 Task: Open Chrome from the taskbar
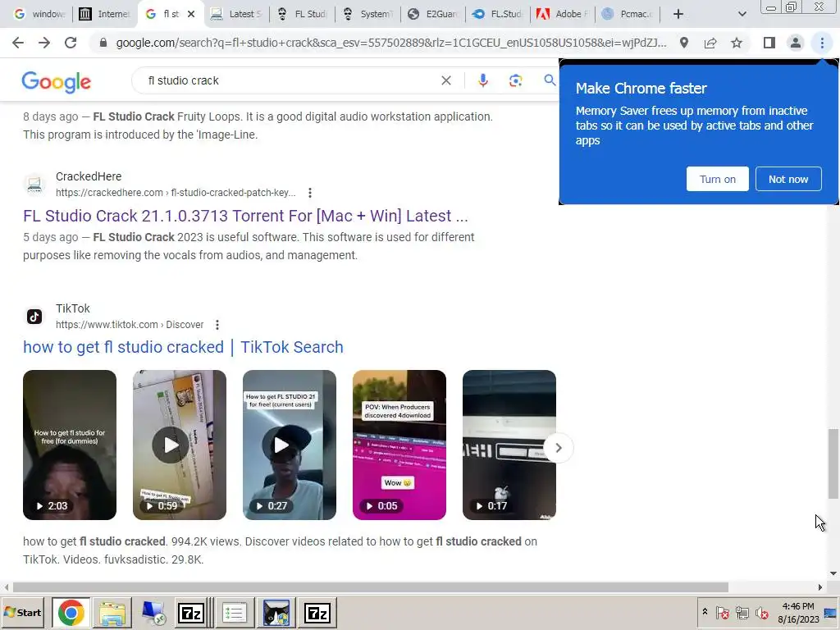pos(71,613)
